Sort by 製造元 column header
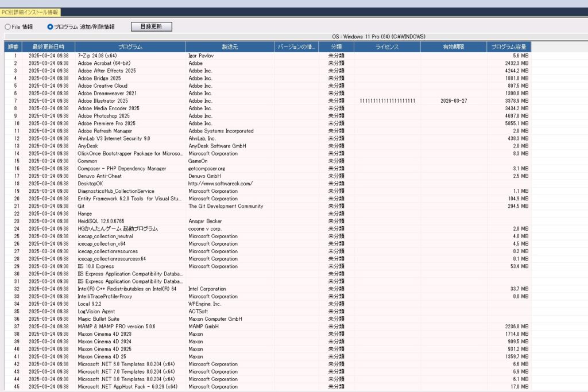 pos(230,47)
